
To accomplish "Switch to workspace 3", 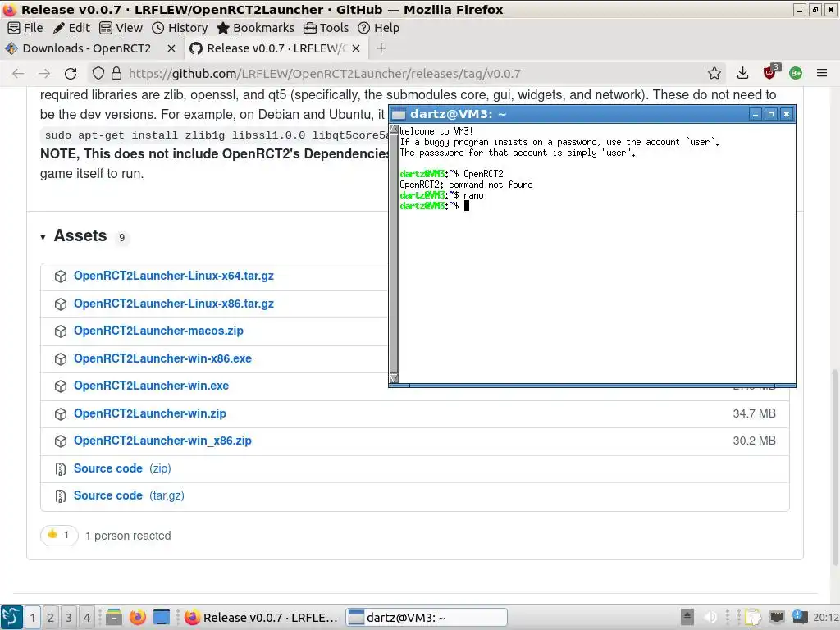I will pyautogui.click(x=69, y=617).
